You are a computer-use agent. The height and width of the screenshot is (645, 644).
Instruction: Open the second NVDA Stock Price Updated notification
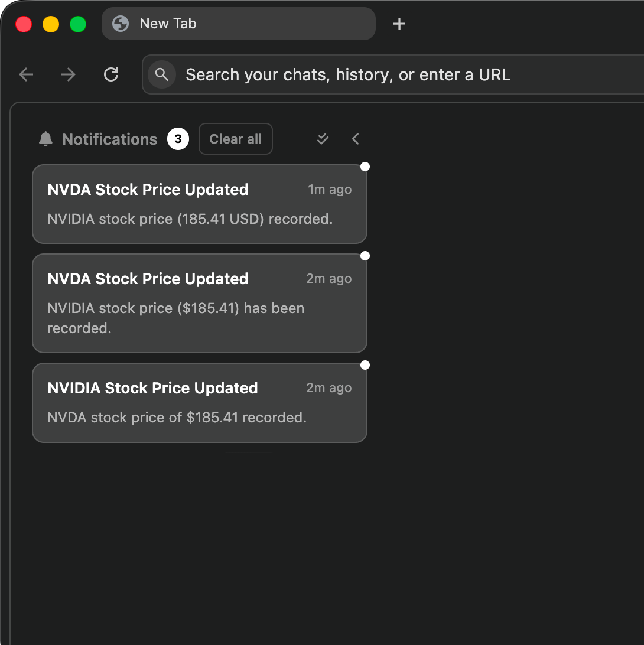coord(200,302)
